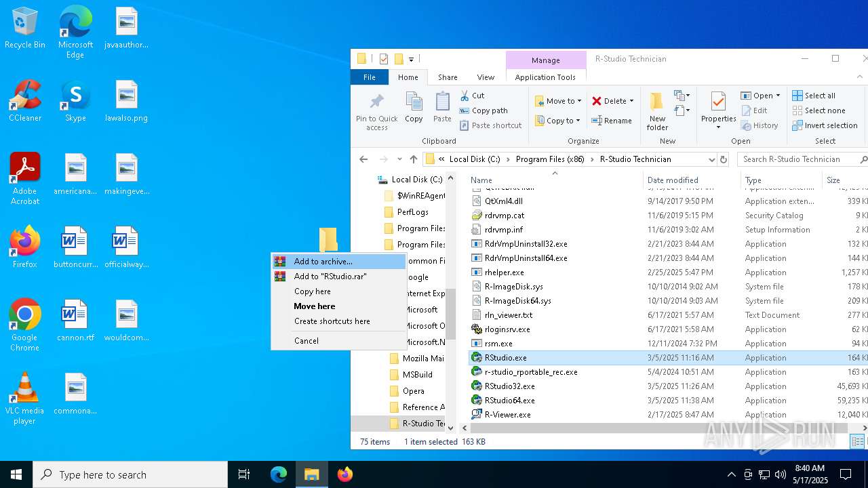Switch to the Share tab

coord(448,77)
